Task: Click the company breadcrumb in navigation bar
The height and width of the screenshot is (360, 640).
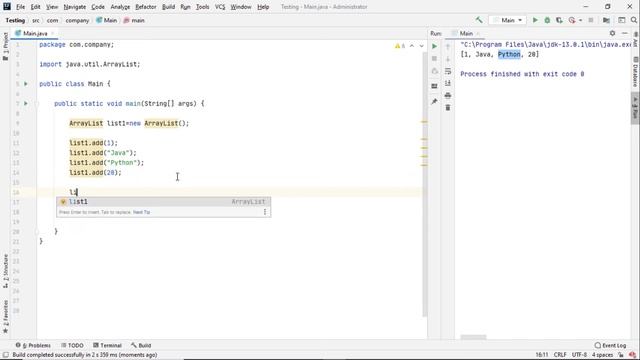Action: tap(77, 20)
